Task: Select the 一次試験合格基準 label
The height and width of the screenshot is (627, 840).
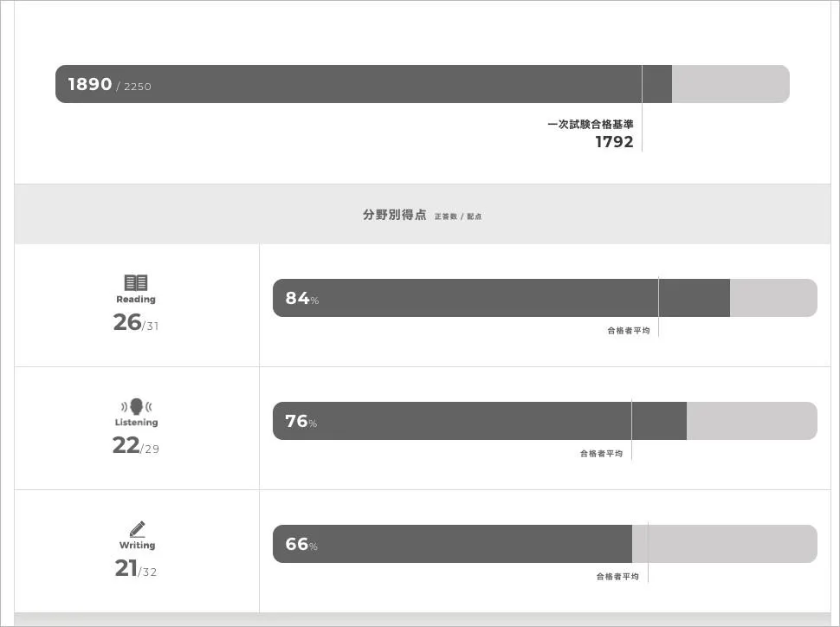Action: point(590,125)
